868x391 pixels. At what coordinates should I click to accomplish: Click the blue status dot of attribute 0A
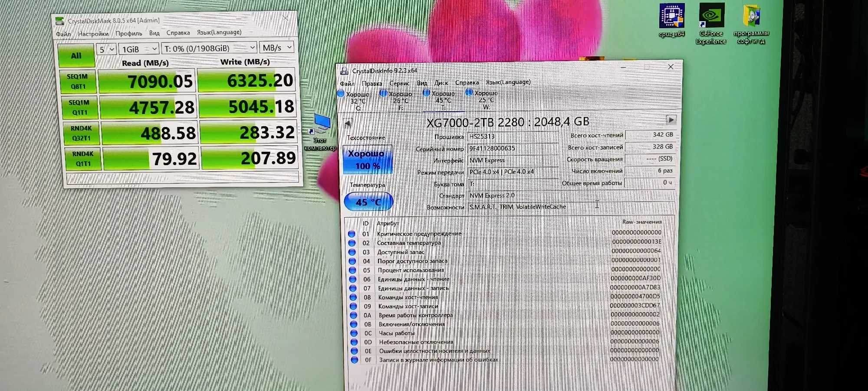point(354,315)
